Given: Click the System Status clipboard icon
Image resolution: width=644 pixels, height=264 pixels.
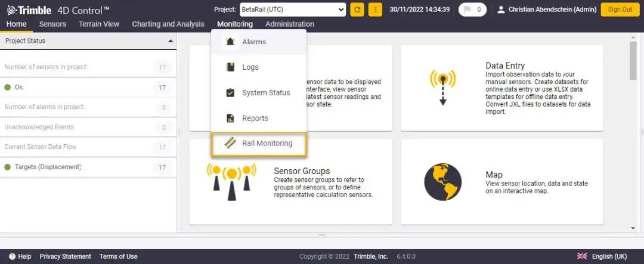Looking at the screenshot, I should pos(230,92).
